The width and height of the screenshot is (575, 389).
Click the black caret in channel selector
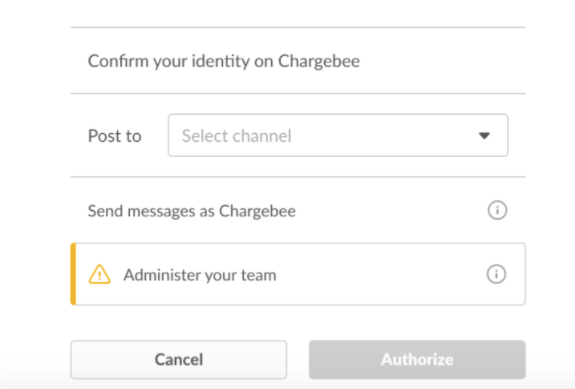tap(484, 136)
